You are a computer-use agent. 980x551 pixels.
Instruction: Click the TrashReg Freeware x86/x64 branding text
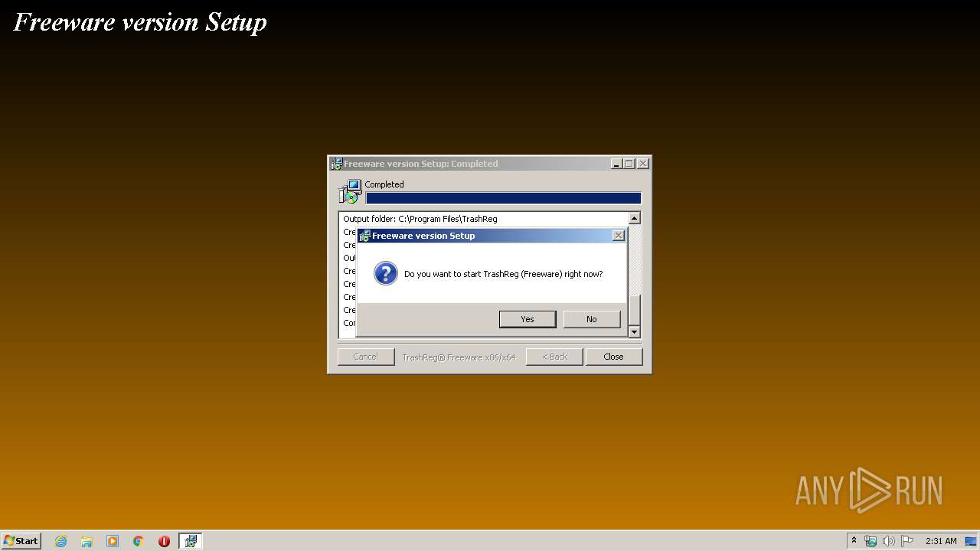(x=459, y=357)
